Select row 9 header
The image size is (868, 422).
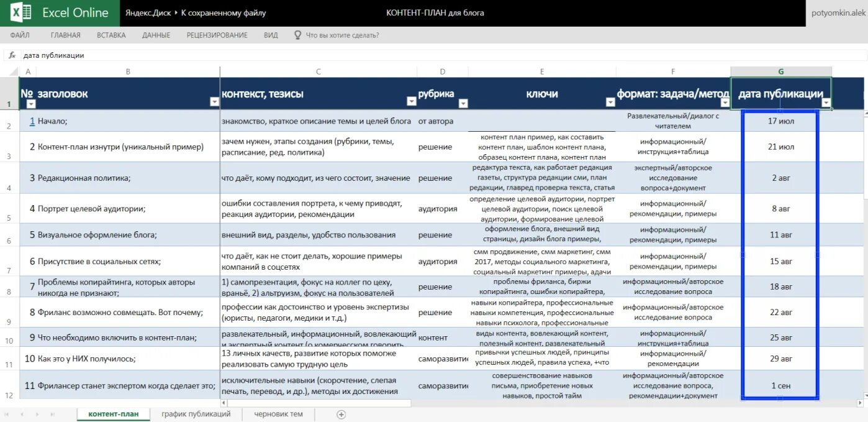pos(9,313)
